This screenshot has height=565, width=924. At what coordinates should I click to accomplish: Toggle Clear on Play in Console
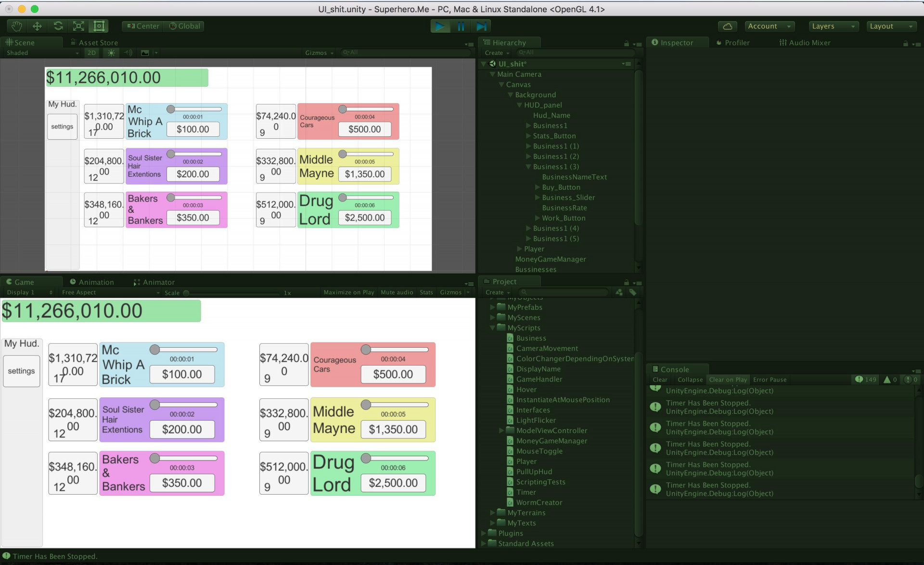pyautogui.click(x=728, y=380)
